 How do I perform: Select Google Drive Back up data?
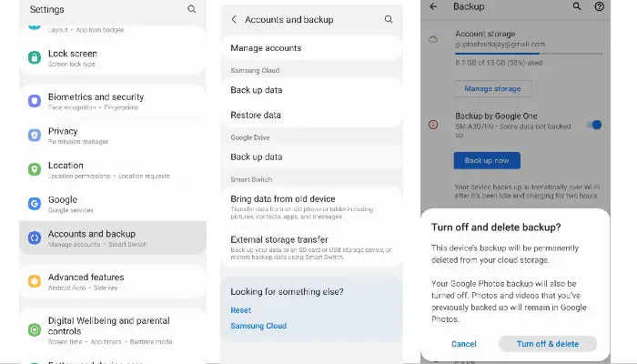[311, 157]
